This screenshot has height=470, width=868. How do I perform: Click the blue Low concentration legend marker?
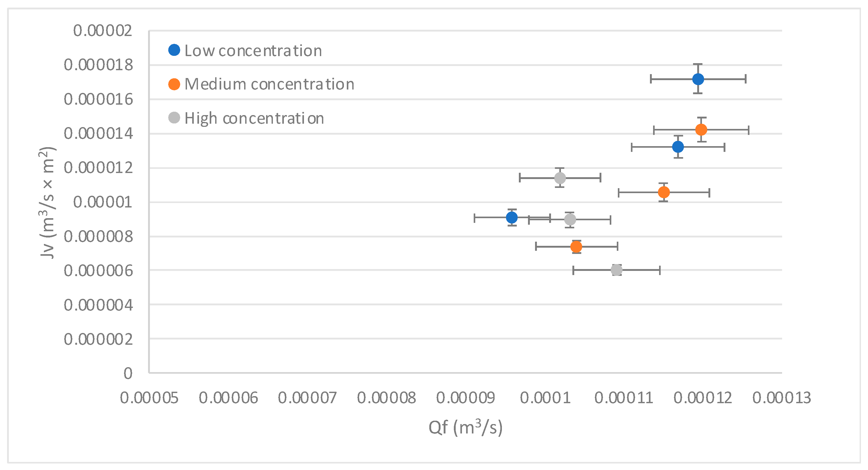click(174, 51)
